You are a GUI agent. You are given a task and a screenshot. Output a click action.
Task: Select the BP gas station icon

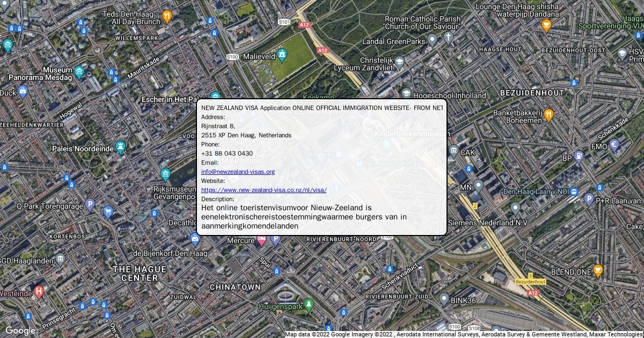click(x=579, y=157)
